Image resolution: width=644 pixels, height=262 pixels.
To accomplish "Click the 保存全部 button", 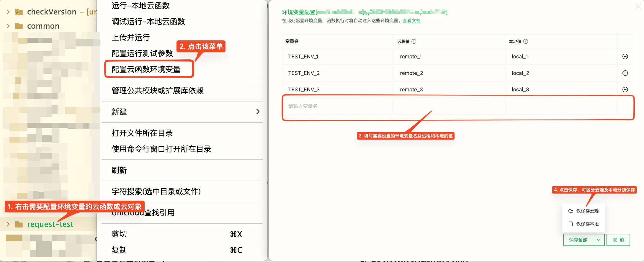I will (x=578, y=240).
